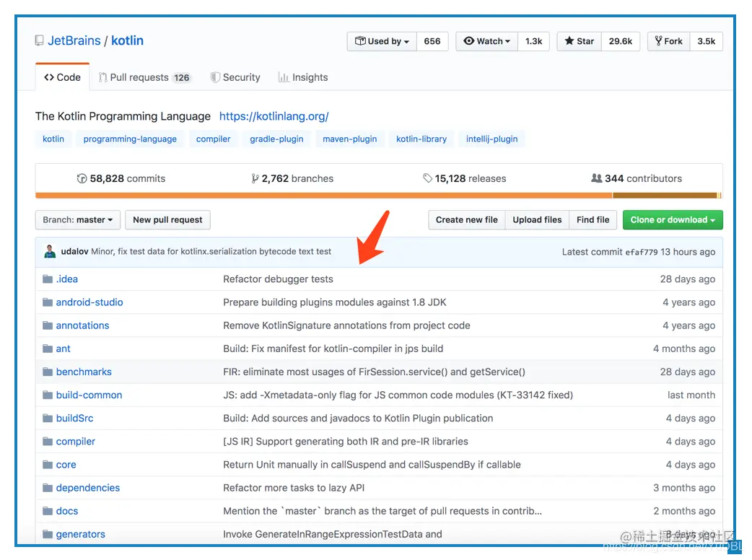
Task: Click the Create new file button
Action: click(467, 219)
